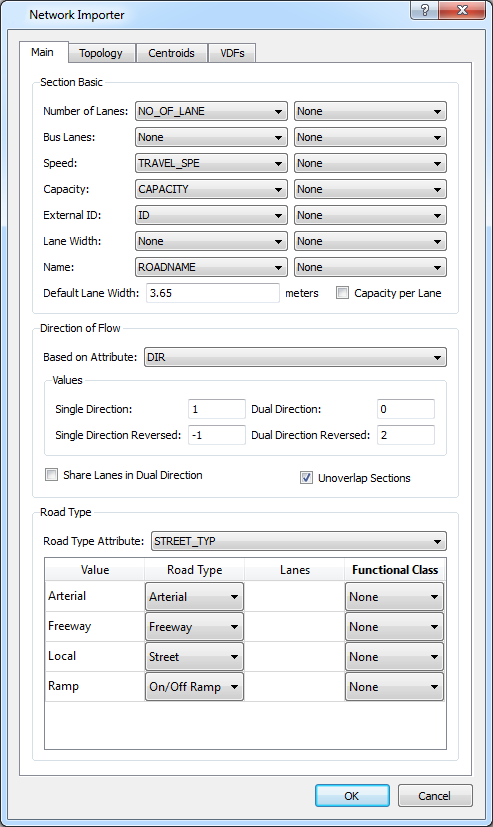The image size is (493, 827).
Task: Click the Cancel button
Action: (435, 795)
